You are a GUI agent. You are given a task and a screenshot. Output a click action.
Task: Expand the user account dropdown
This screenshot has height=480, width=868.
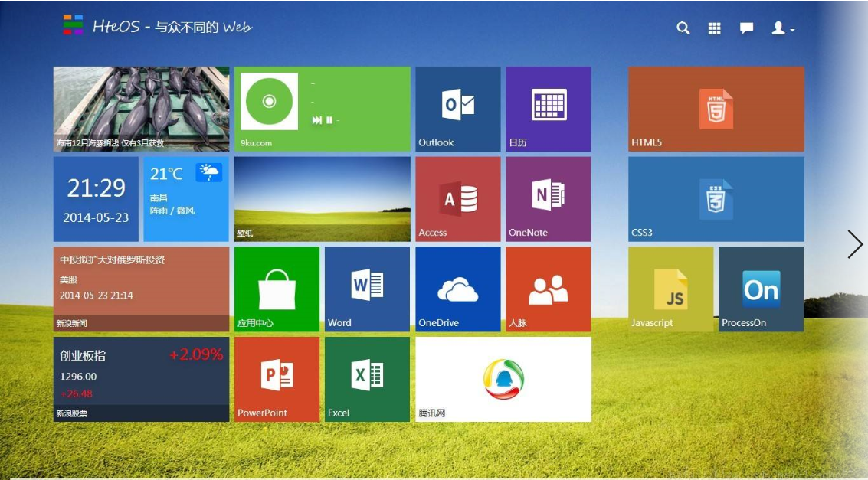(783, 28)
